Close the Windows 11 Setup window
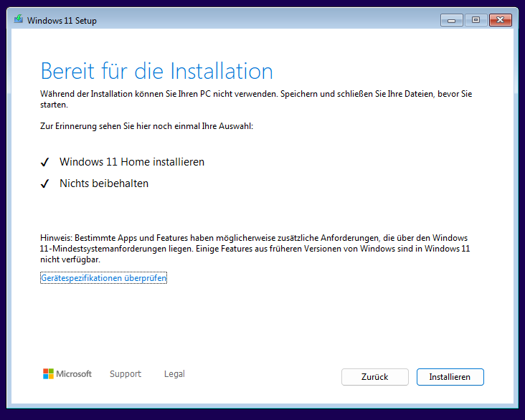Viewport: 525px width, 420px height. 500,20
